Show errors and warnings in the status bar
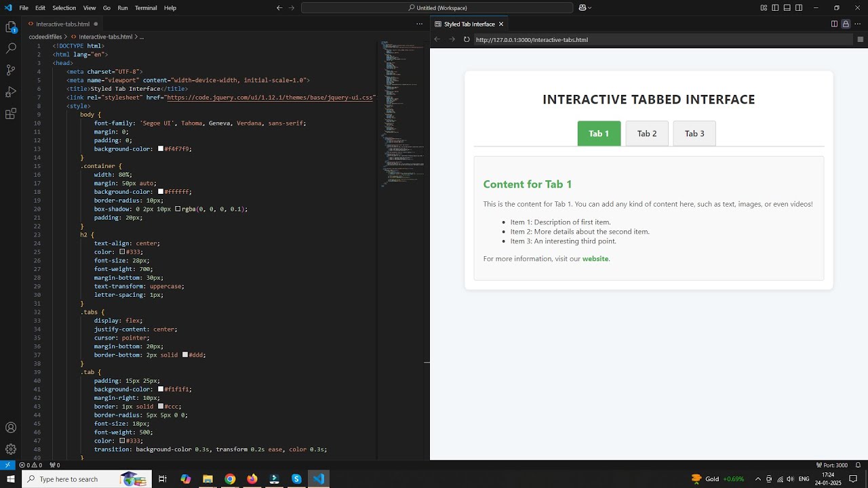The image size is (868, 488). click(30, 465)
